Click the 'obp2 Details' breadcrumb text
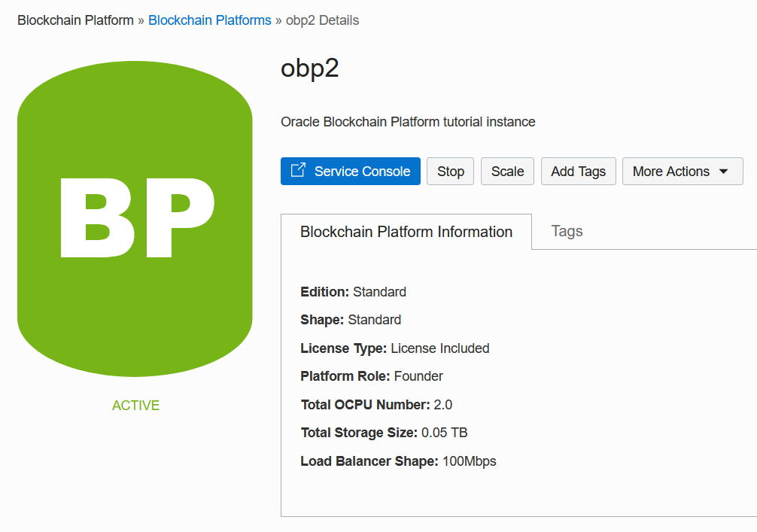Viewport: 757px width, 532px height. (322, 20)
